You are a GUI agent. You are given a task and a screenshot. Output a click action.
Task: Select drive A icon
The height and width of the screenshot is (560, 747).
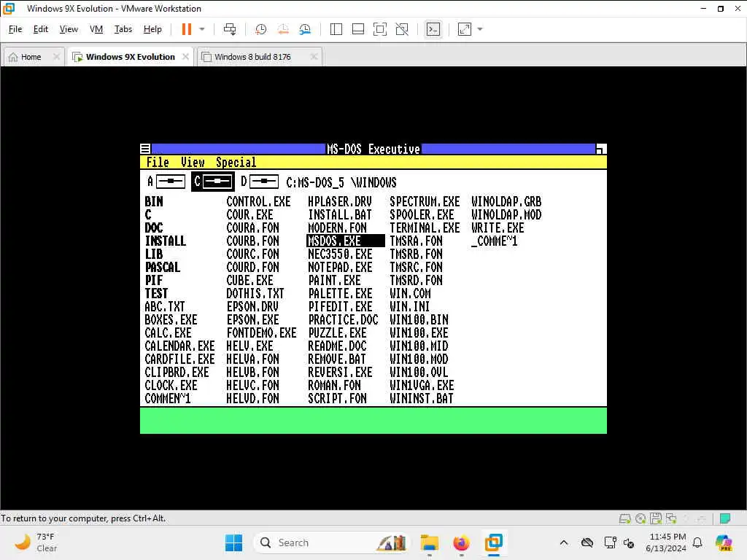tap(166, 182)
